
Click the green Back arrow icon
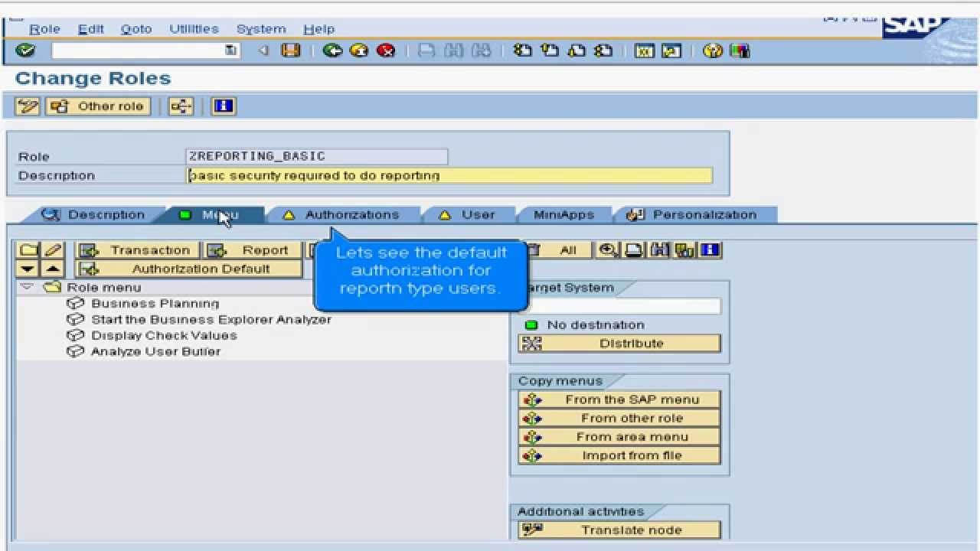pyautogui.click(x=332, y=51)
